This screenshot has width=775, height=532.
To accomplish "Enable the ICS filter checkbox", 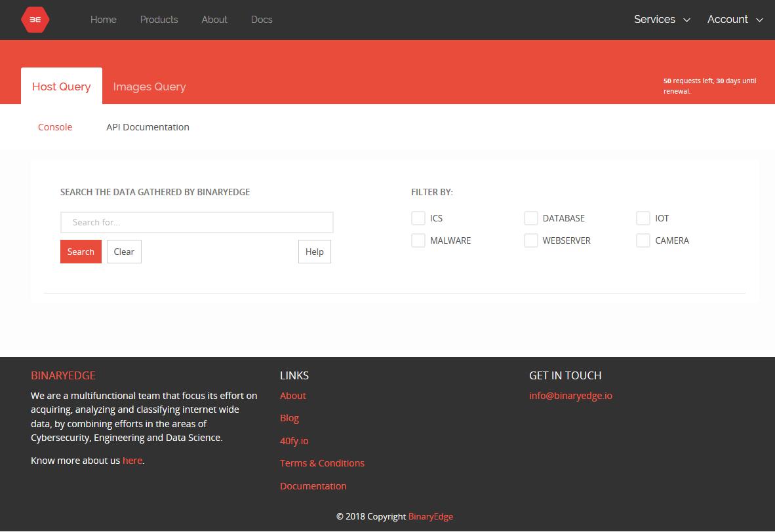I will pyautogui.click(x=418, y=218).
